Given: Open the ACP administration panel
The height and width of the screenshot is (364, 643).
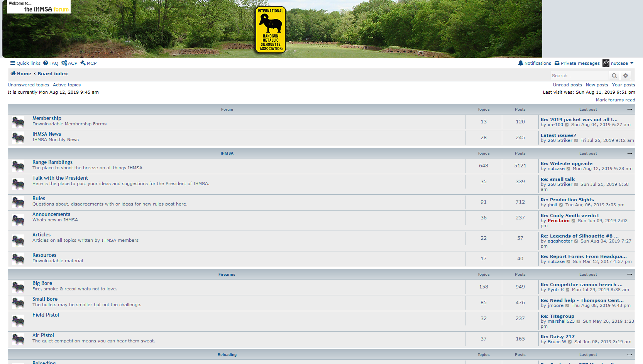Looking at the screenshot, I should [69, 63].
